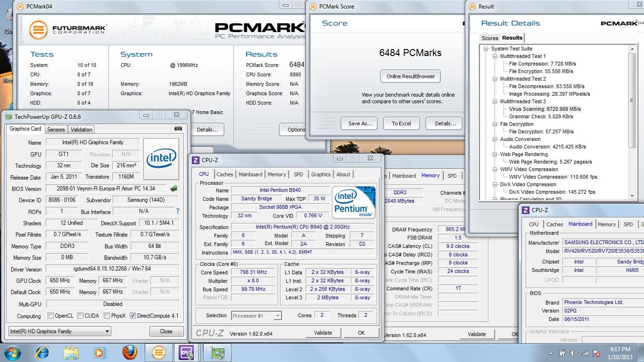The width and height of the screenshot is (644, 362).
Task: Open Windows Media Player from the taskbar
Action: click(x=99, y=353)
